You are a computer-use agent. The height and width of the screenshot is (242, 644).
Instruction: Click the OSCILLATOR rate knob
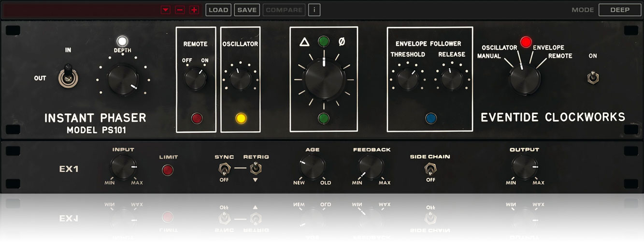tap(240, 79)
